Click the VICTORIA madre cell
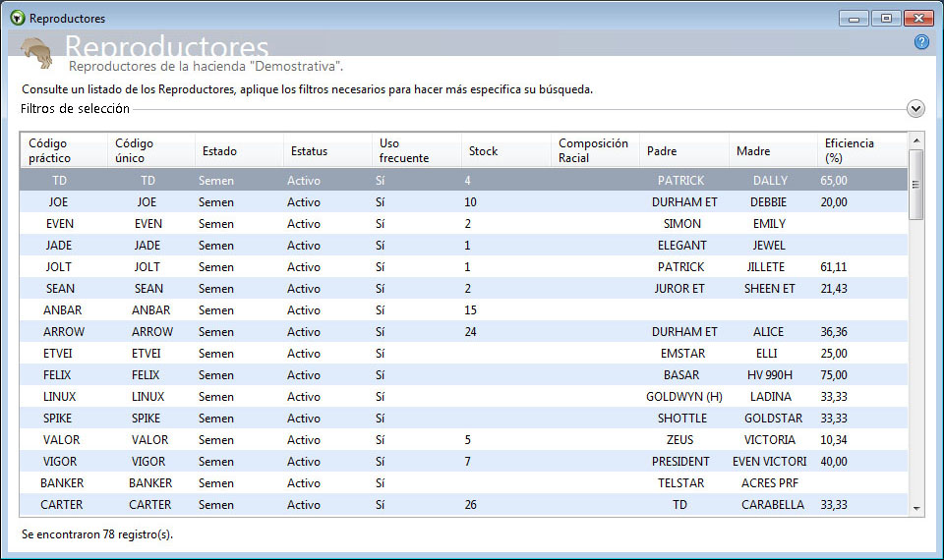The width and height of the screenshot is (944, 560). pos(769,440)
